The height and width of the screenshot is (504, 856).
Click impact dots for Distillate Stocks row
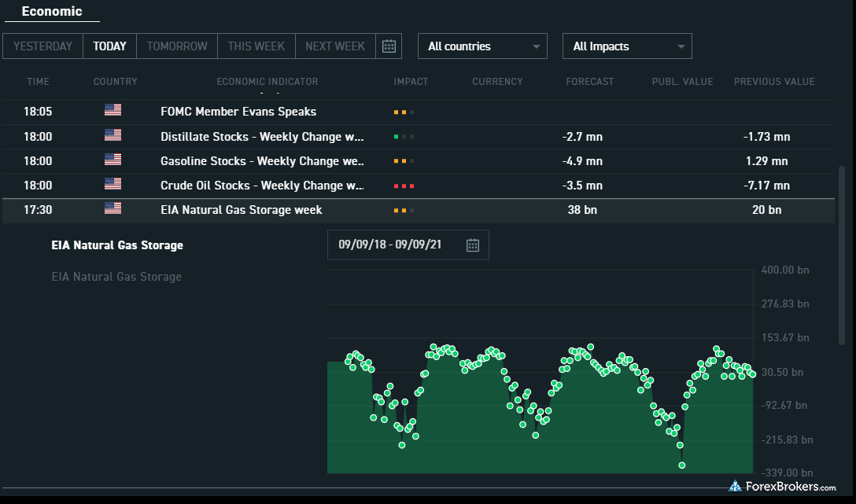click(404, 137)
